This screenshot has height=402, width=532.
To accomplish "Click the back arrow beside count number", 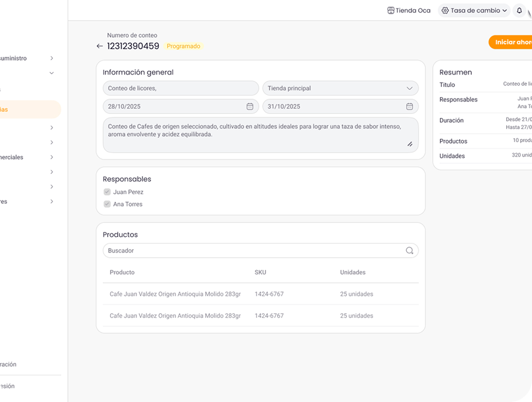I will click(100, 47).
